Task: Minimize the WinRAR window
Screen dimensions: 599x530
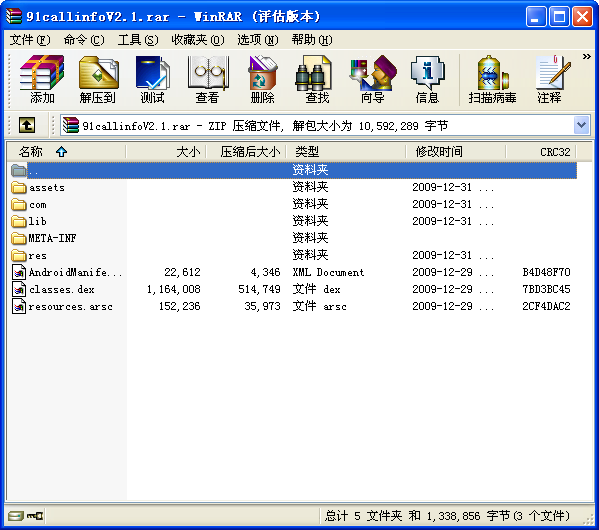Action: click(x=536, y=17)
